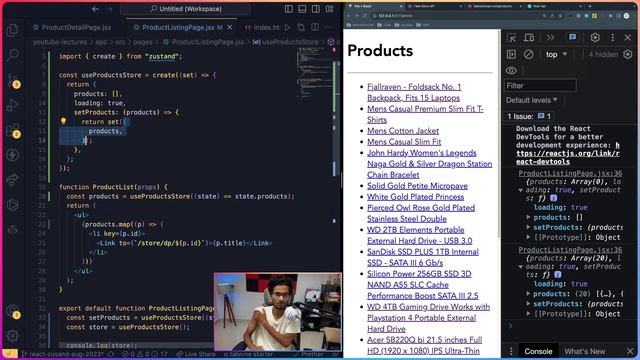This screenshot has height=360, width=640.
Task: Toggle live expression eye icon
Action: point(511,71)
